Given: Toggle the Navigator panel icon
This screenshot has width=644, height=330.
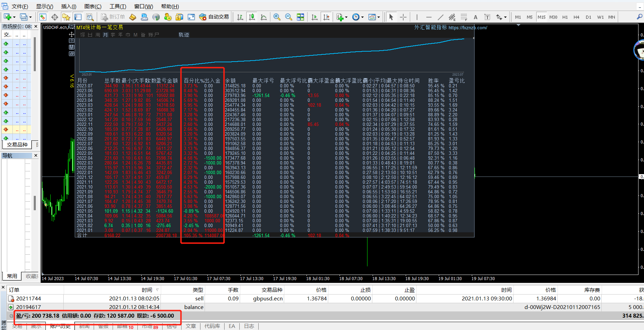Looking at the screenshot, I should coord(66,17).
